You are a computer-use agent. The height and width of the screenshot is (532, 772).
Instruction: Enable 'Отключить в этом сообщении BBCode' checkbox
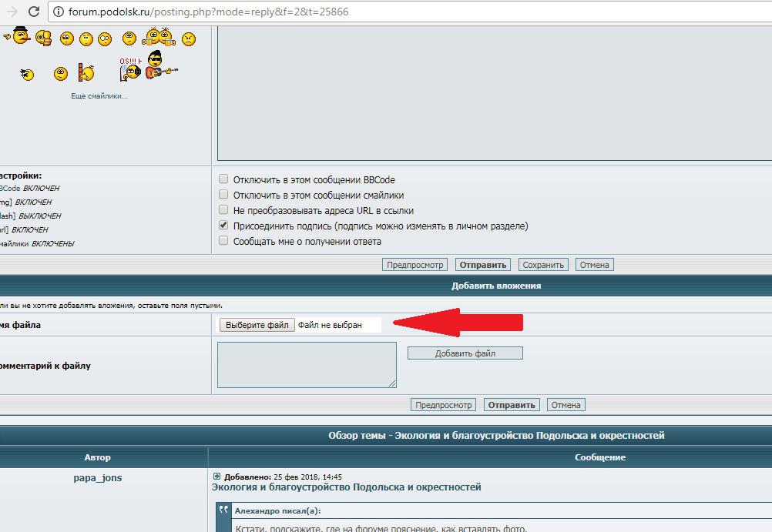223,179
